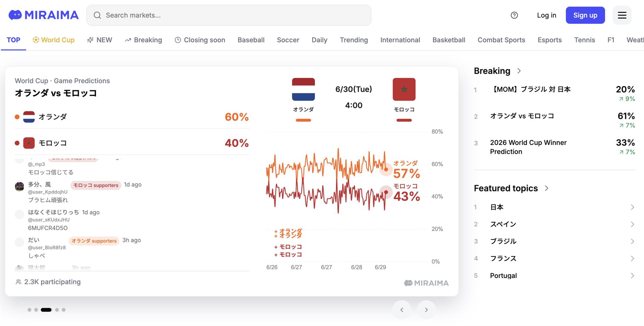Open the hamburger menu icon
Image resolution: width=644 pixels, height=326 pixels.
[x=622, y=15]
